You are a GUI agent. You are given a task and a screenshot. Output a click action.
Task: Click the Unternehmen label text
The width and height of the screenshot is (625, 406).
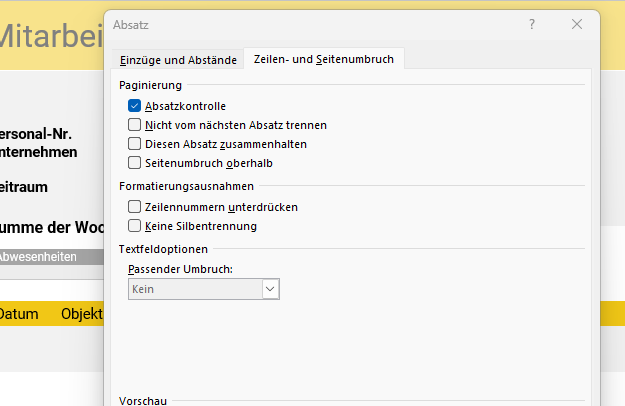click(x=40, y=153)
